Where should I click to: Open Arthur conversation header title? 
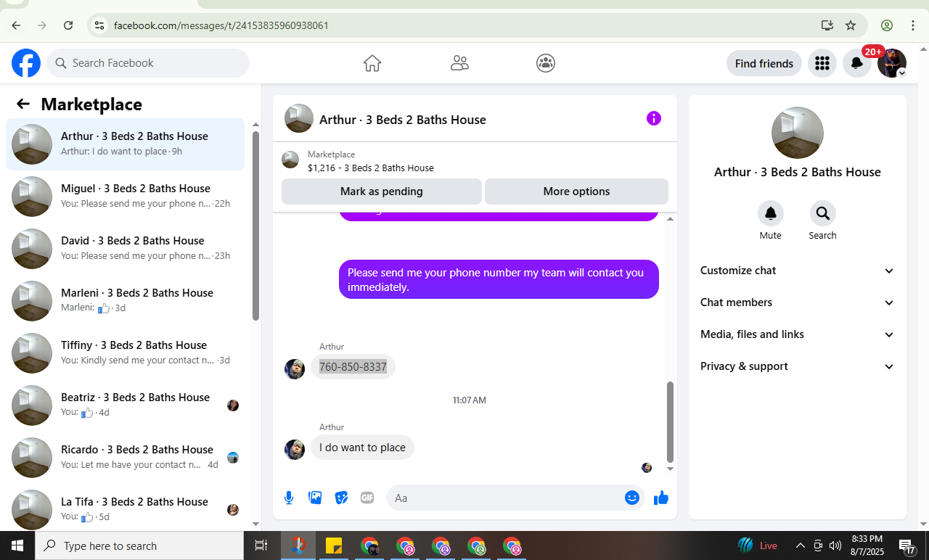tap(403, 120)
